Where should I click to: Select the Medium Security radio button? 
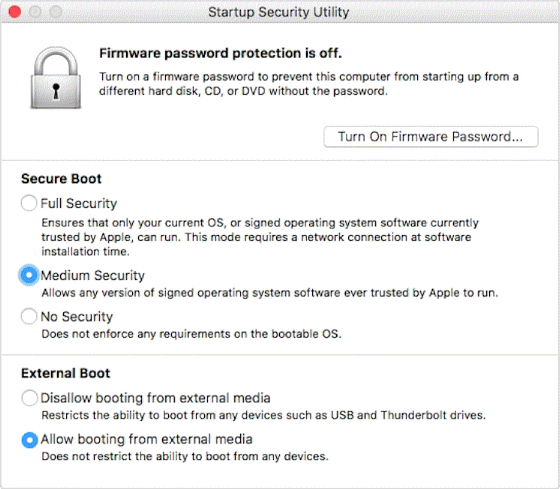click(29, 275)
